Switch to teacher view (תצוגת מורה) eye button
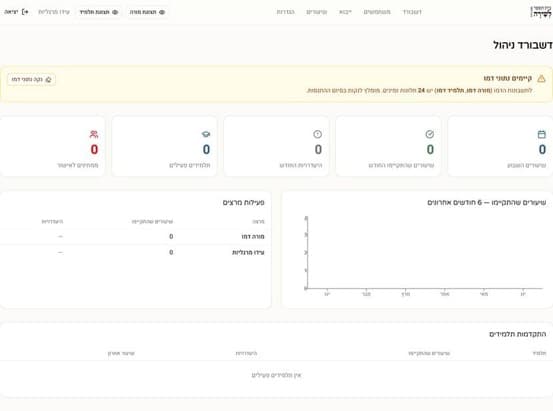The width and height of the screenshot is (553, 411). (147, 12)
